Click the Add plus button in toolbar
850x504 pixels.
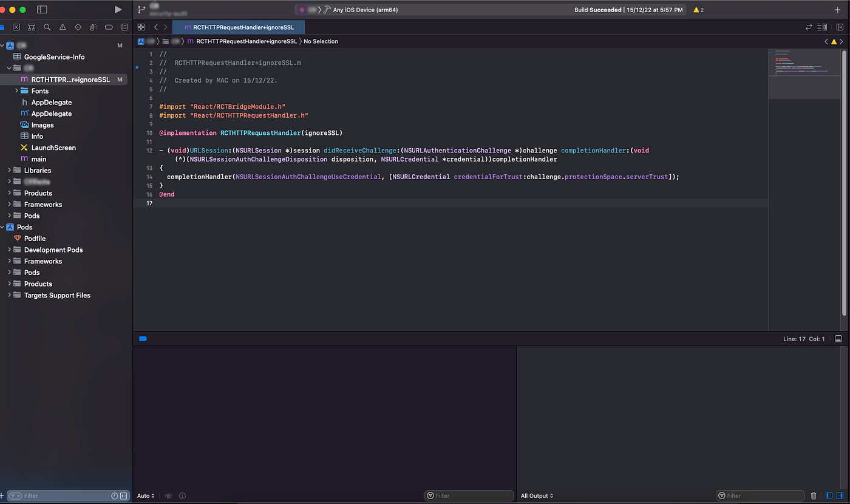[837, 10]
